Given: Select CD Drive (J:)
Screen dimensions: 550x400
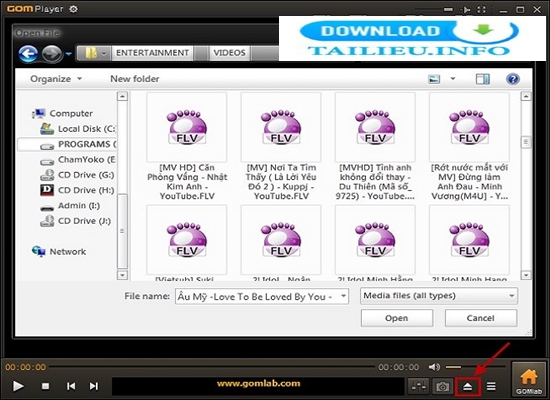Looking at the screenshot, I should point(75,221).
